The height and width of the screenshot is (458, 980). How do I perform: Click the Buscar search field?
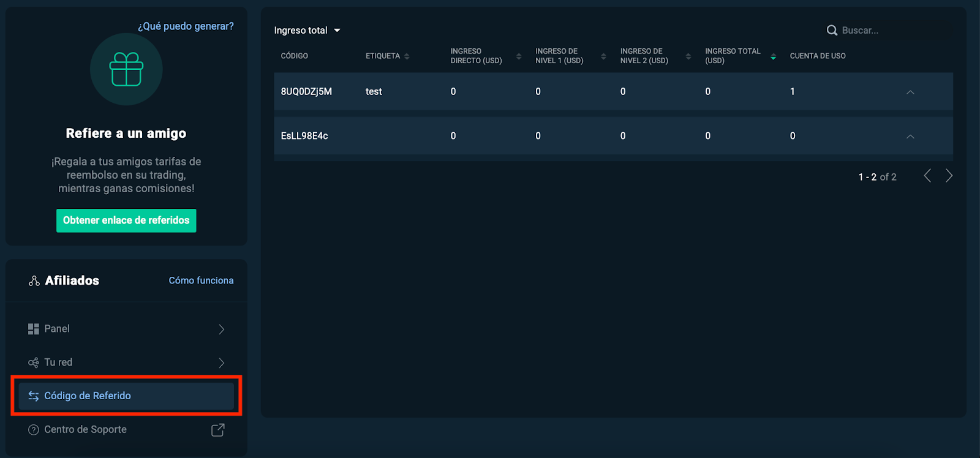[x=888, y=30]
